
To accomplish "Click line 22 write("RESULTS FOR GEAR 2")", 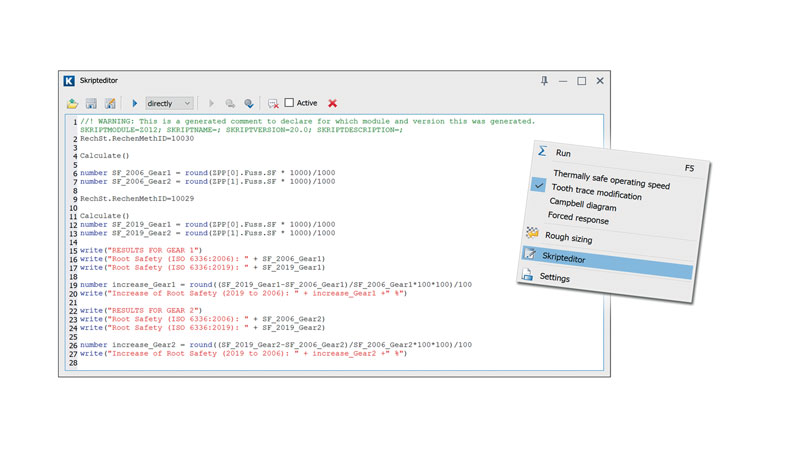I will click(x=141, y=310).
